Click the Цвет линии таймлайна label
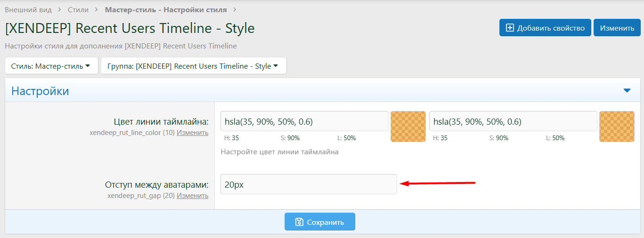The image size is (644, 238). pyautogui.click(x=161, y=122)
